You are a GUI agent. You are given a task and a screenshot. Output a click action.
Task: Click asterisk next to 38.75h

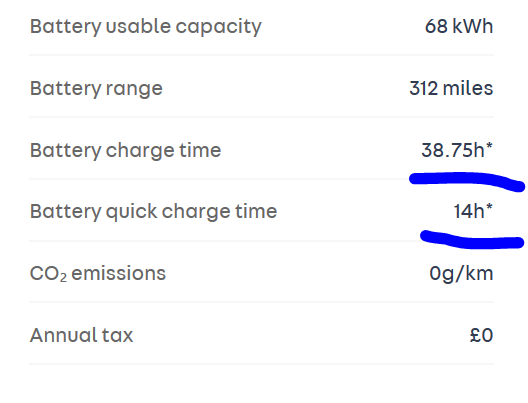[489, 146]
